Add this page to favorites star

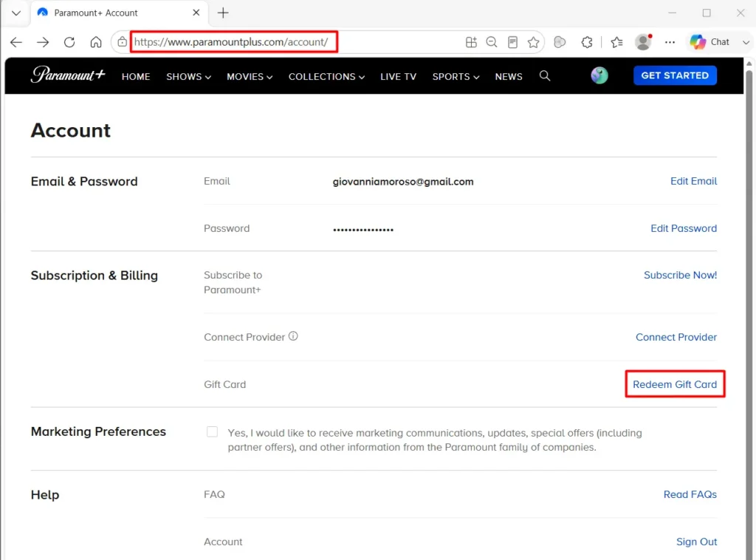pos(533,42)
